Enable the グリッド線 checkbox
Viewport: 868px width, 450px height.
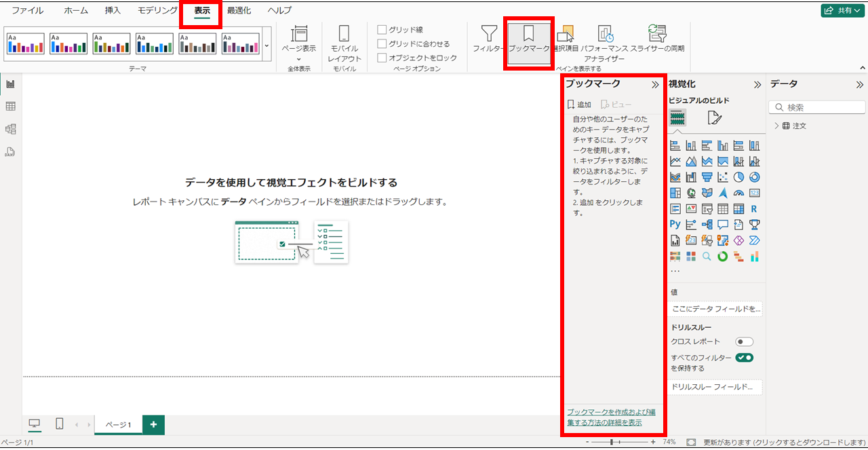point(382,30)
